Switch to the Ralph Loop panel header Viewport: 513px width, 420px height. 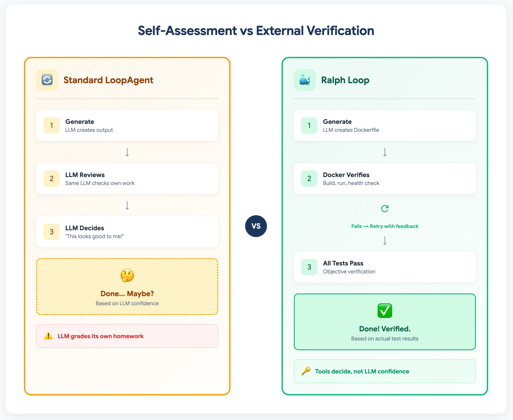[x=345, y=80]
